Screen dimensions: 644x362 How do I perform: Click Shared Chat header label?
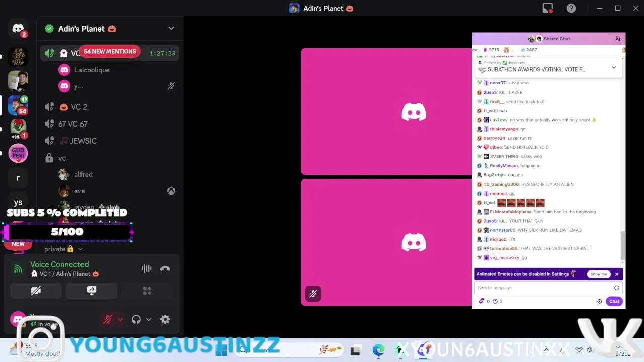(x=556, y=39)
